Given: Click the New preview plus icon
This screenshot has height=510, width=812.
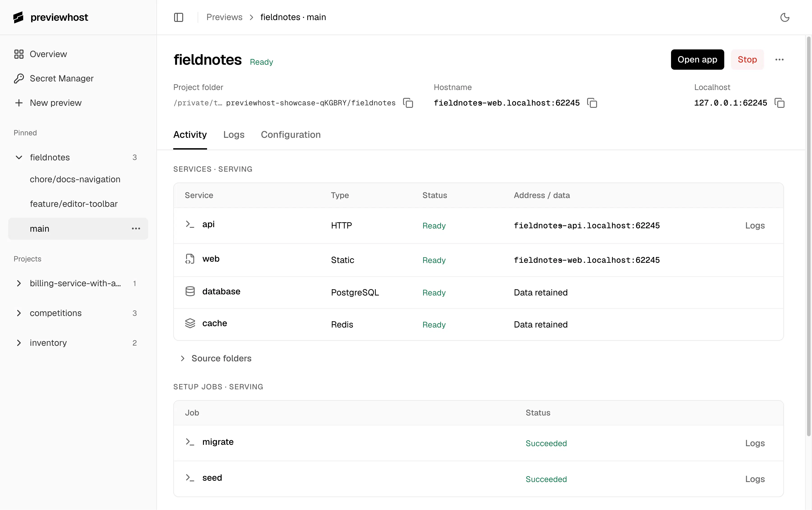Looking at the screenshot, I should pos(19,103).
